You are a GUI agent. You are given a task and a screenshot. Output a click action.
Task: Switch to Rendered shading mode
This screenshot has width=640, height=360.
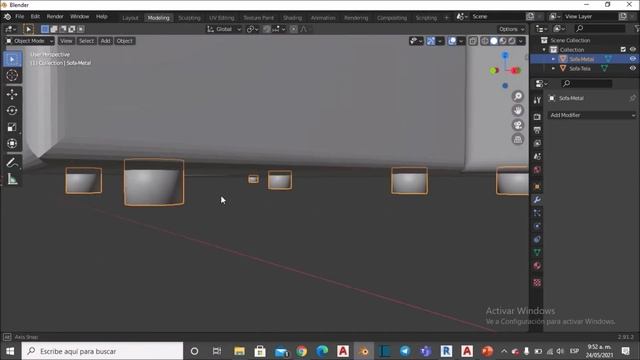click(x=512, y=41)
